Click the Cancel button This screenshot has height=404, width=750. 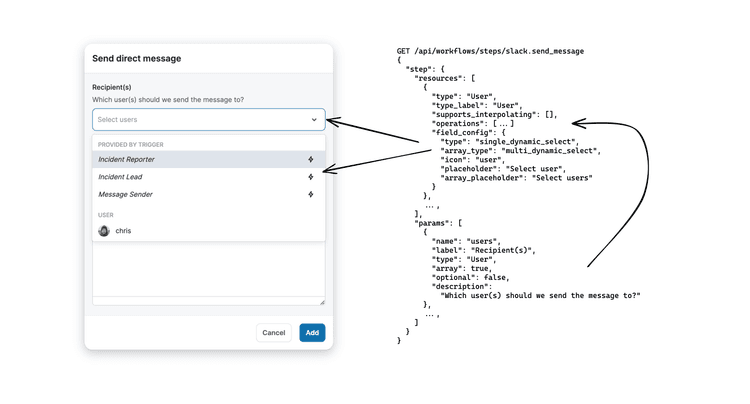274,333
